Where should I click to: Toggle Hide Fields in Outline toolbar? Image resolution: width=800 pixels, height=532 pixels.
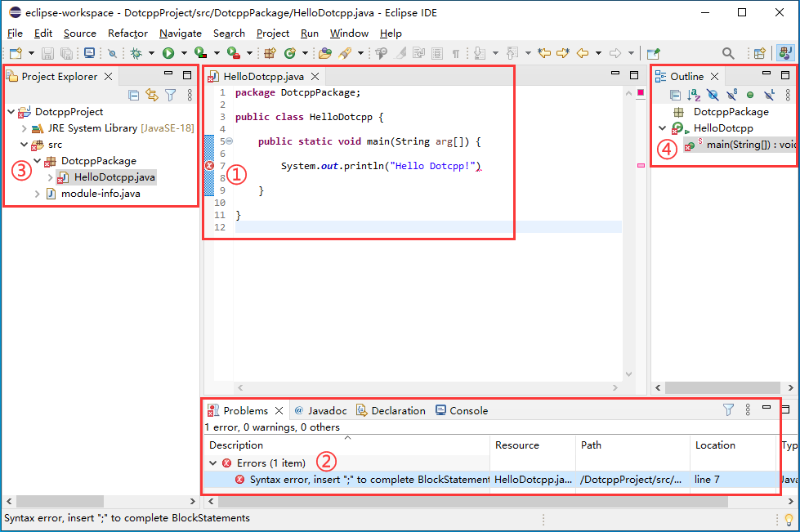click(713, 95)
